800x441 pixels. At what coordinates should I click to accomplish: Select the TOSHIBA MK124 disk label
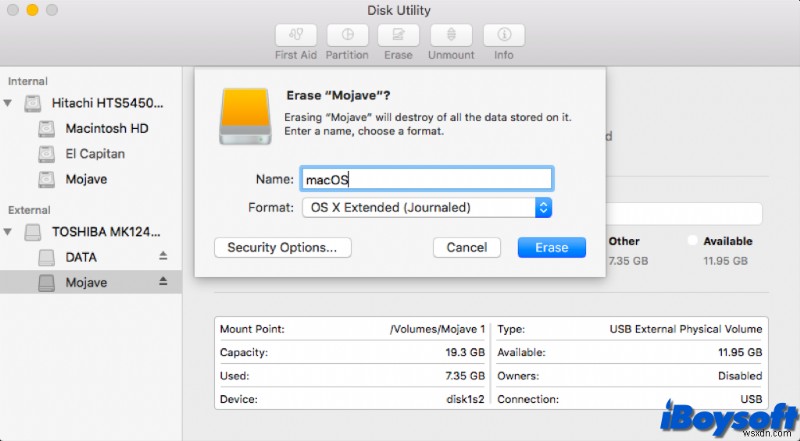click(106, 232)
